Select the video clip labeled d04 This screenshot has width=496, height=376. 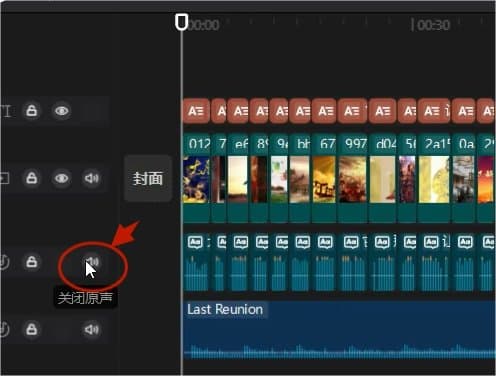[x=383, y=177]
